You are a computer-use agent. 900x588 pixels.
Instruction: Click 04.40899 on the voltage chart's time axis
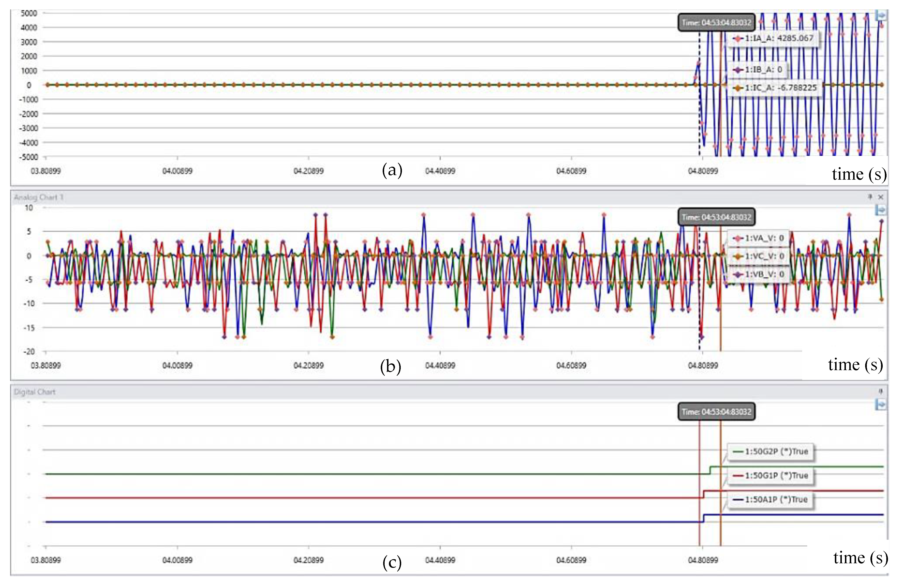tap(440, 366)
